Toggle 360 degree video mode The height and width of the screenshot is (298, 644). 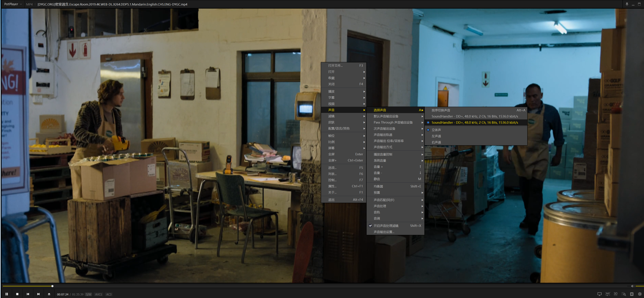point(608,294)
